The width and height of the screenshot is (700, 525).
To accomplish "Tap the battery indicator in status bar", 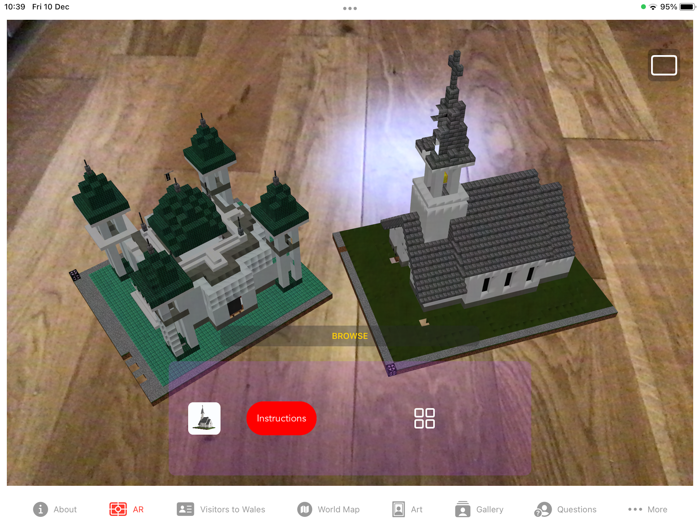I will [687, 7].
